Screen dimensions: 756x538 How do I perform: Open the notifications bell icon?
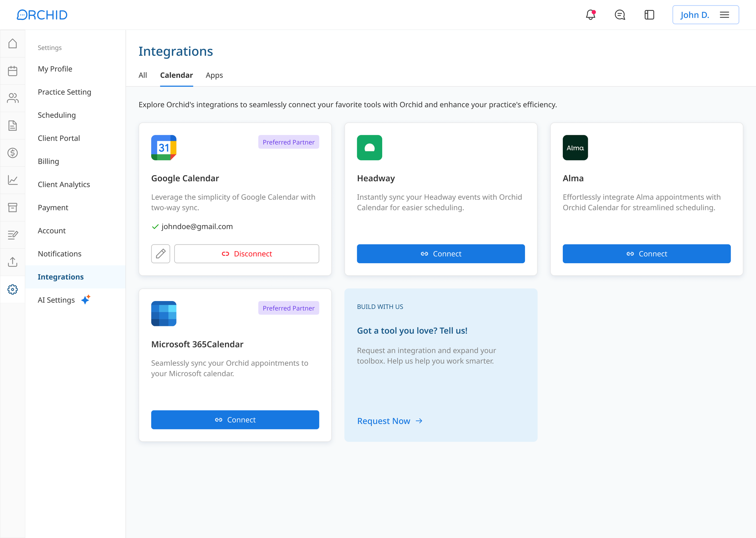pyautogui.click(x=591, y=15)
